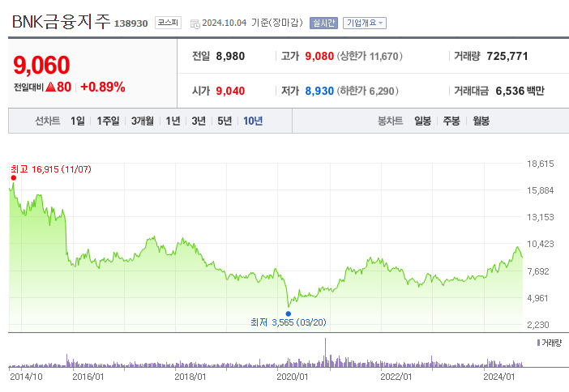The height and width of the screenshot is (392, 569).
Task: Click the calendar clock icon beside the date
Action: pyautogui.click(x=195, y=24)
